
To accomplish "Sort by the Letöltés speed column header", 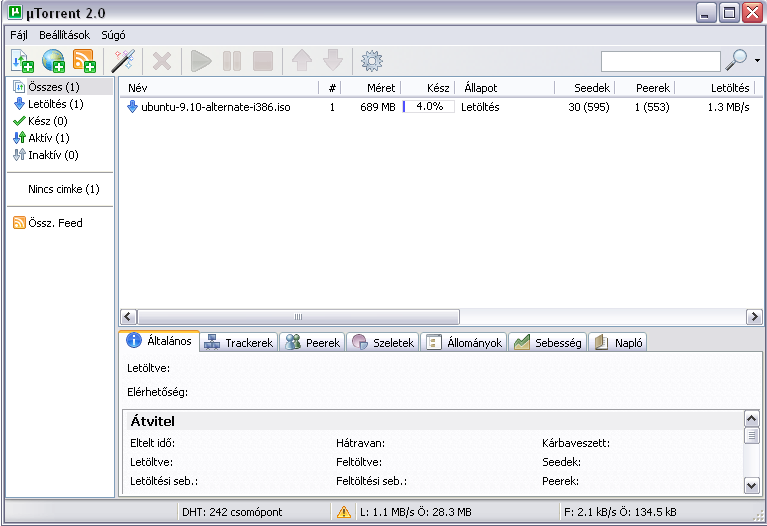I will point(715,88).
